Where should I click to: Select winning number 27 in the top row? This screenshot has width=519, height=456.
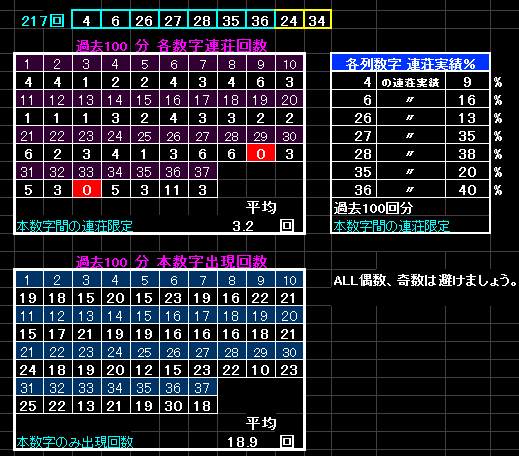[173, 21]
